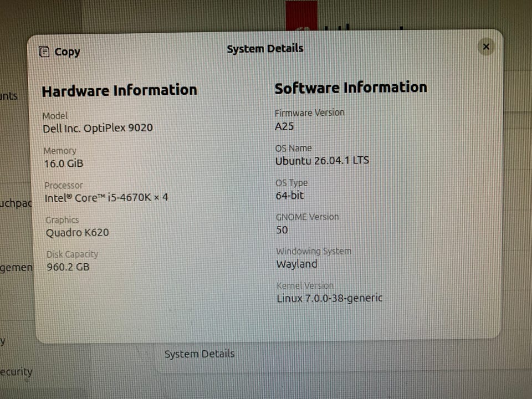Click the windowing system value 'Wayland'
Screen dimensions: 532x399
point(297,264)
